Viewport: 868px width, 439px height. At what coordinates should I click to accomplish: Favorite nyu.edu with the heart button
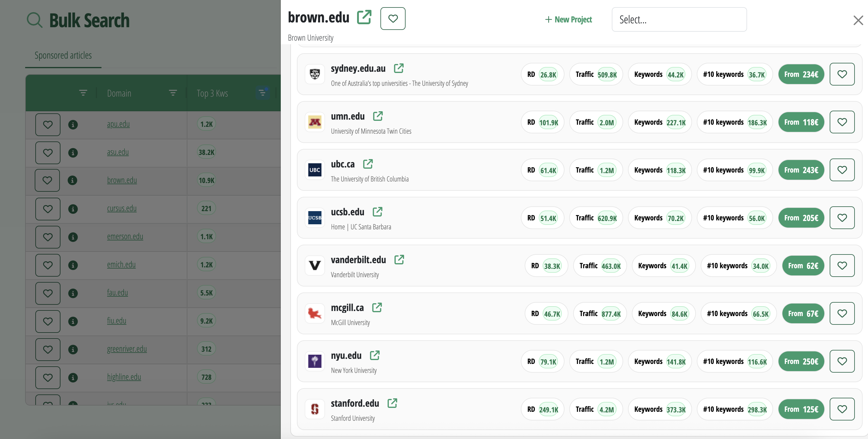point(842,361)
